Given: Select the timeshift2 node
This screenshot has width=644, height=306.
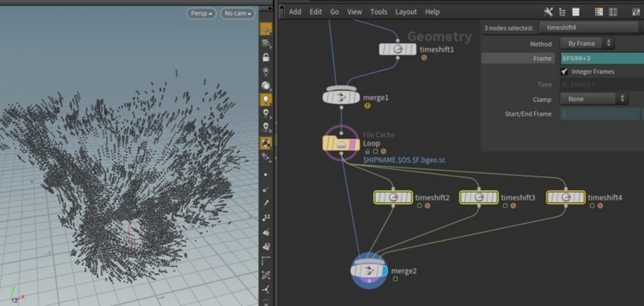Looking at the screenshot, I should [x=393, y=197].
